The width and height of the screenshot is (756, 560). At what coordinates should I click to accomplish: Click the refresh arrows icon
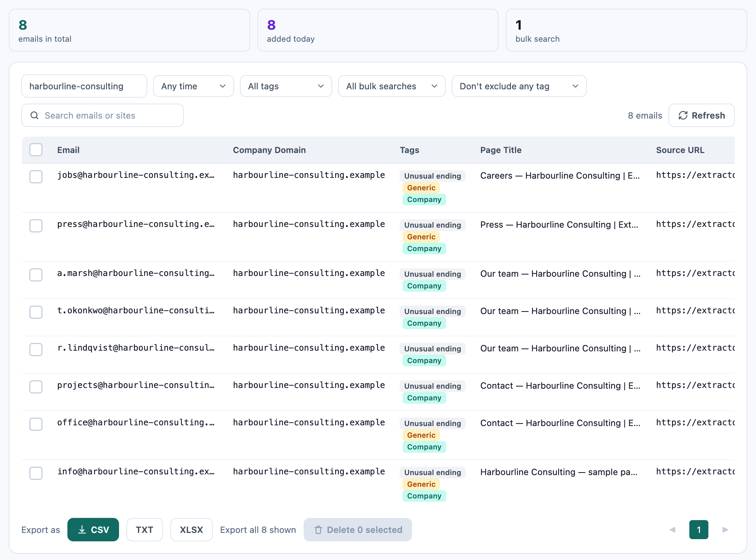pyautogui.click(x=683, y=116)
